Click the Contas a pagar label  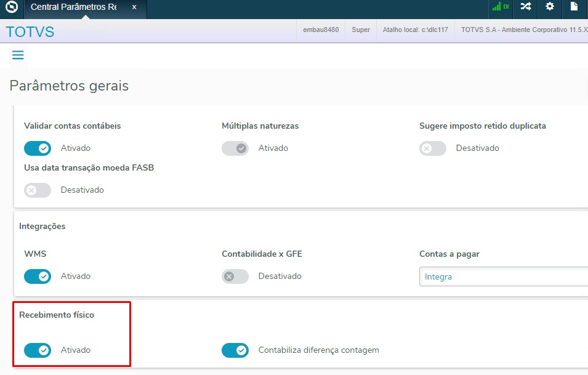click(449, 254)
